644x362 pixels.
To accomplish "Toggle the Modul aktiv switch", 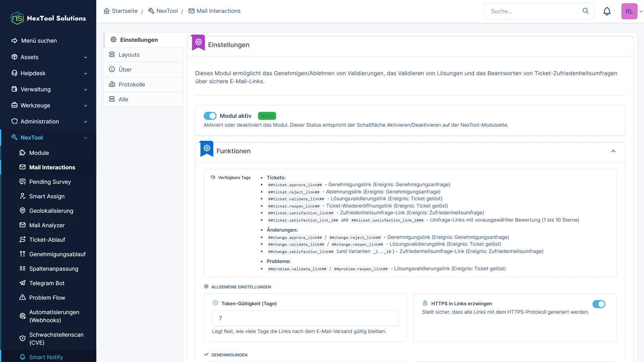I will pyautogui.click(x=210, y=116).
